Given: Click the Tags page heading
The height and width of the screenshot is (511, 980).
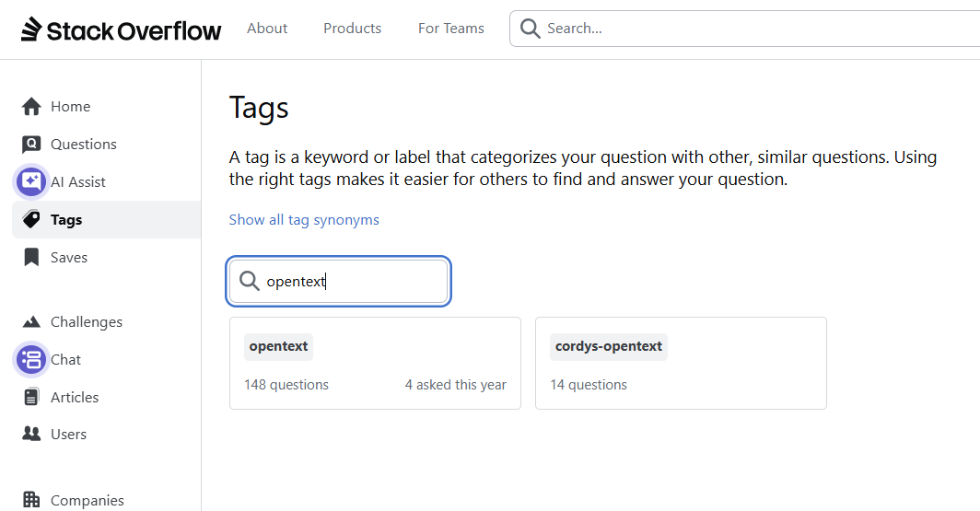Looking at the screenshot, I should [x=259, y=108].
